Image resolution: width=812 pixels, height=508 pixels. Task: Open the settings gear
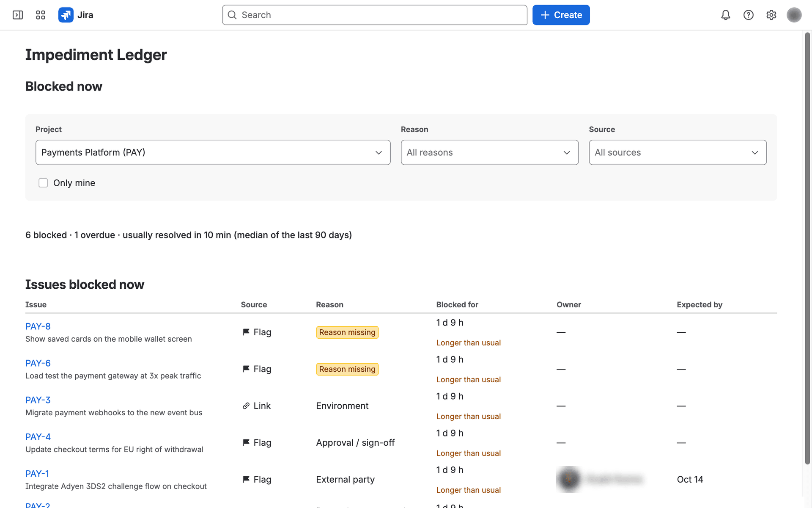[x=771, y=15]
